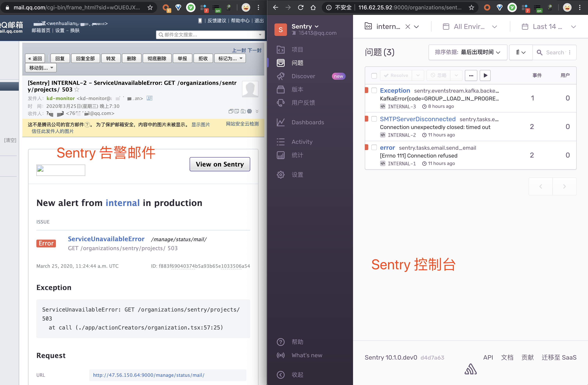Open the 用户反馈 sidebar item
Screen dimensions: 588x385
[x=303, y=103]
